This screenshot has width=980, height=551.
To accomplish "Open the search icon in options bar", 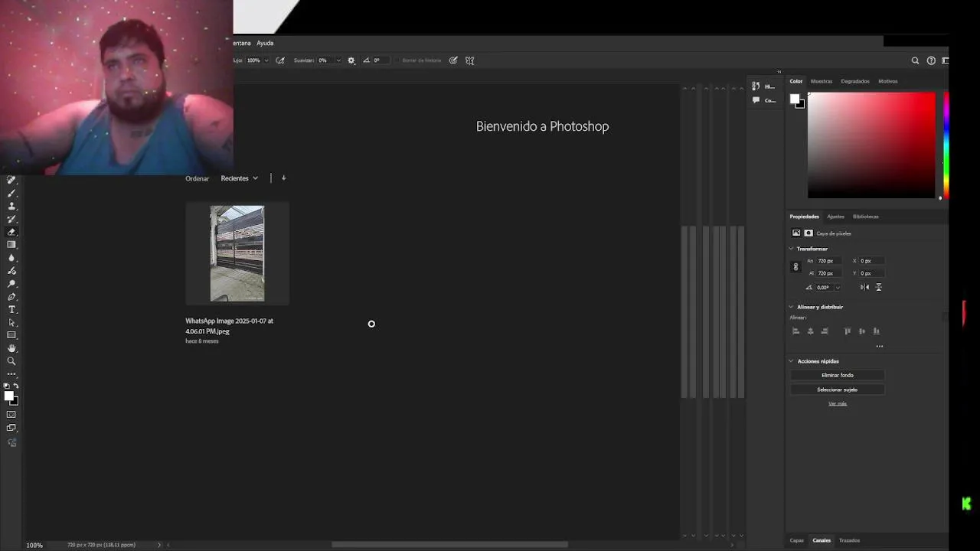I will click(x=915, y=60).
